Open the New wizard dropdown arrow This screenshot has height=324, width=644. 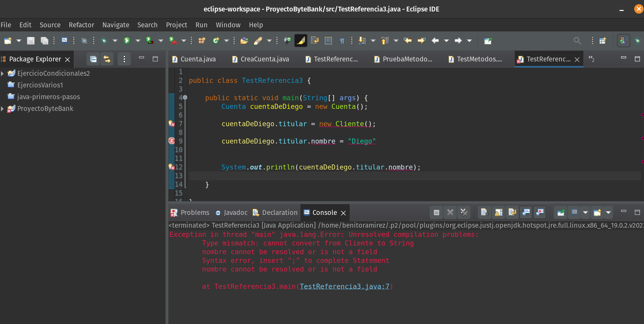pyautogui.click(x=19, y=41)
